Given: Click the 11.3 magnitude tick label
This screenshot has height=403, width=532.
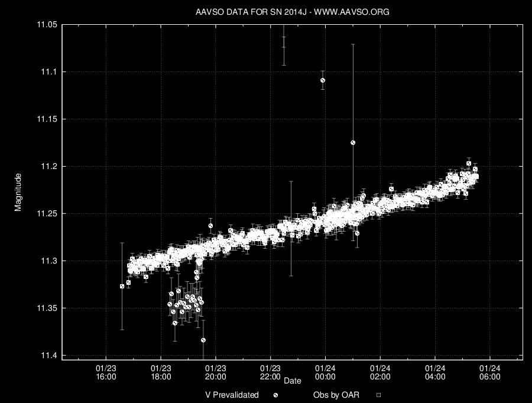Looking at the screenshot, I should point(49,261).
